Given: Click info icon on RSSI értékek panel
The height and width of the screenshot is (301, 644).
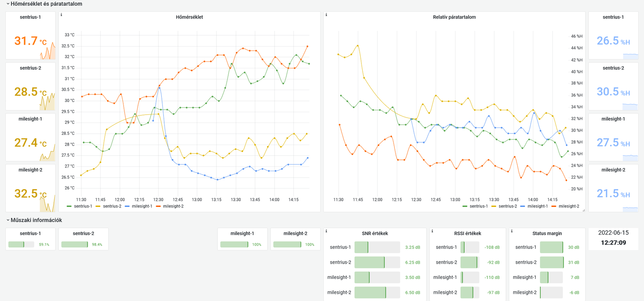Looking at the screenshot, I should click(432, 231).
